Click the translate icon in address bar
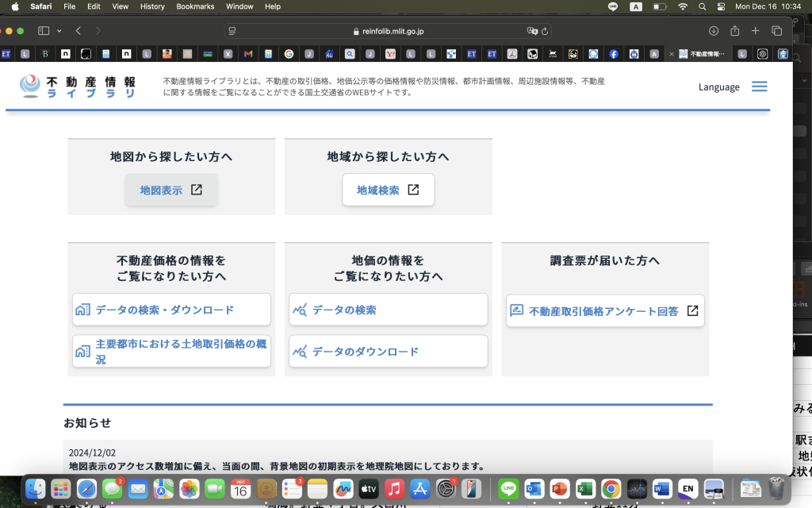This screenshot has height=508, width=812. [532, 31]
